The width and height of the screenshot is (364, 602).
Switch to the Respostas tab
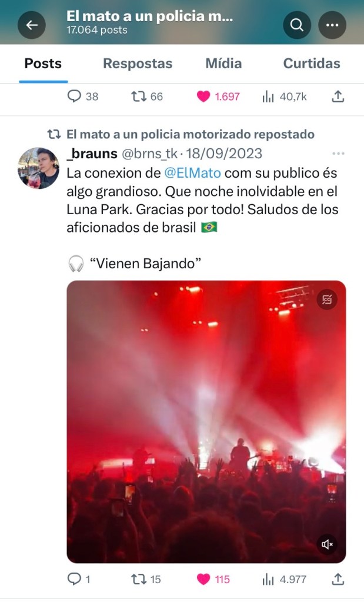pyautogui.click(x=138, y=64)
